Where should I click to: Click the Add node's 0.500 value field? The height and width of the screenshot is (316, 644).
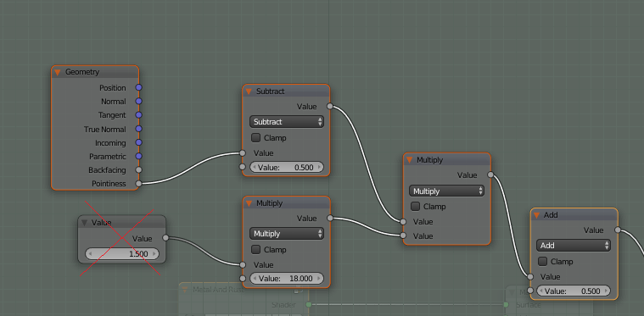click(574, 291)
